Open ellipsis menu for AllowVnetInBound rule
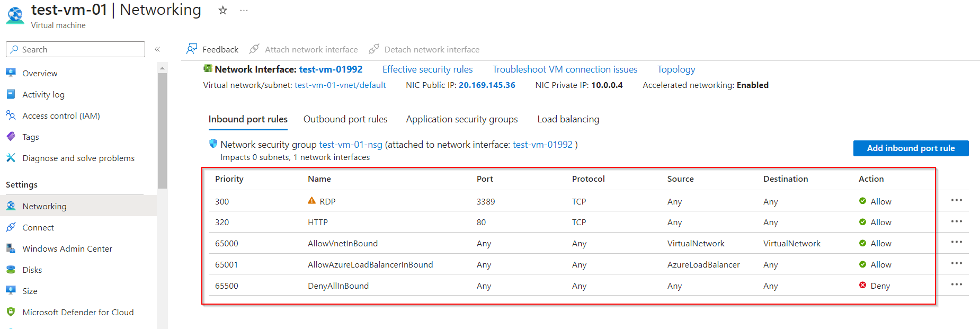 pos(956,242)
